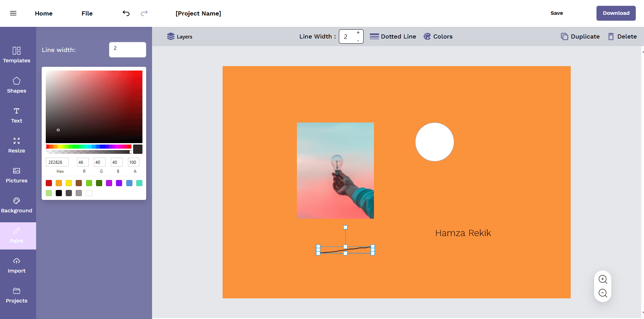Select the red color swatch
This screenshot has width=644, height=319.
click(x=49, y=183)
